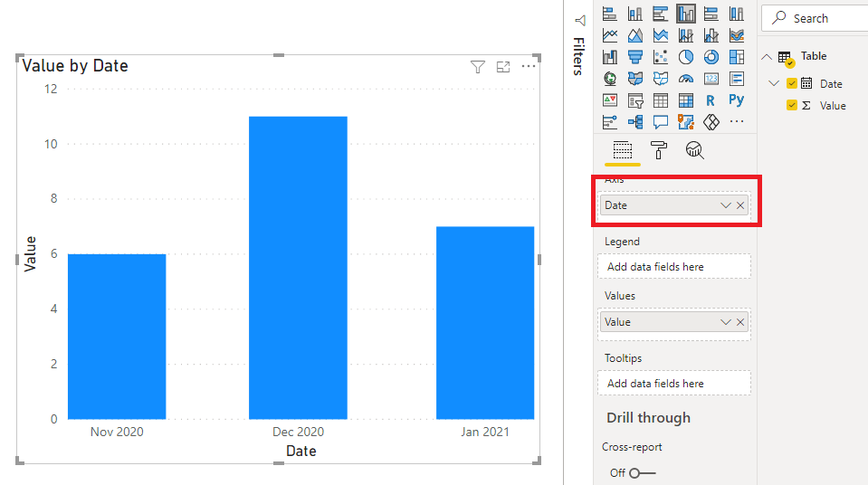Select the key influencers visual
868x485 pixels.
[x=609, y=122]
